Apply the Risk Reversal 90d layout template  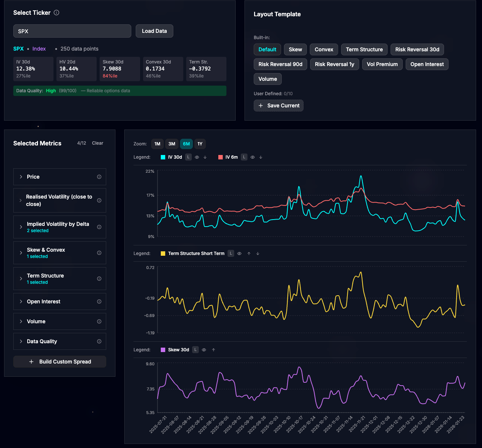coord(280,64)
